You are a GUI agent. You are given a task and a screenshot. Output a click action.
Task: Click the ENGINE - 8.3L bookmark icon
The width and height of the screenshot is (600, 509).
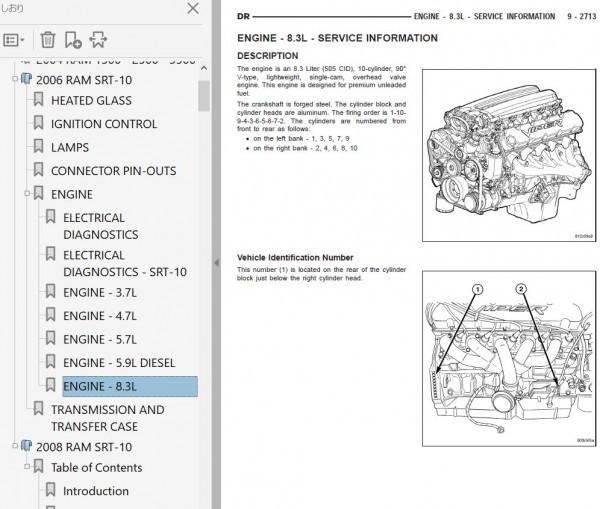click(51, 385)
